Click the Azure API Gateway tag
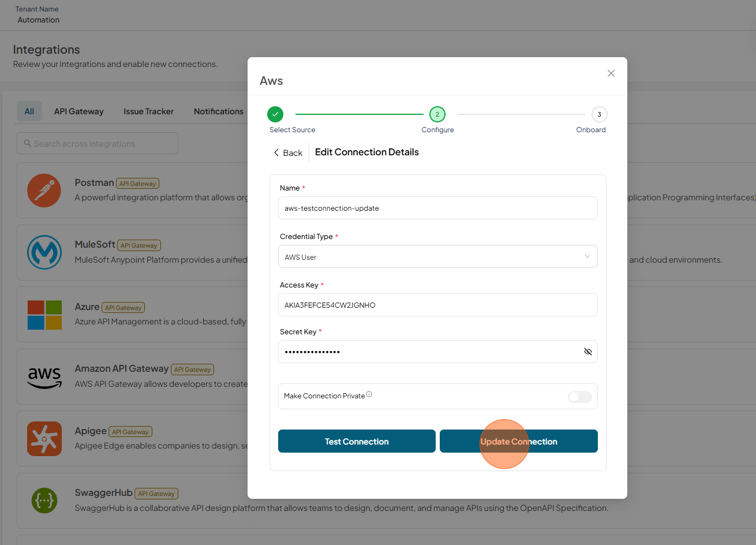Image resolution: width=756 pixels, height=545 pixels. tap(123, 308)
